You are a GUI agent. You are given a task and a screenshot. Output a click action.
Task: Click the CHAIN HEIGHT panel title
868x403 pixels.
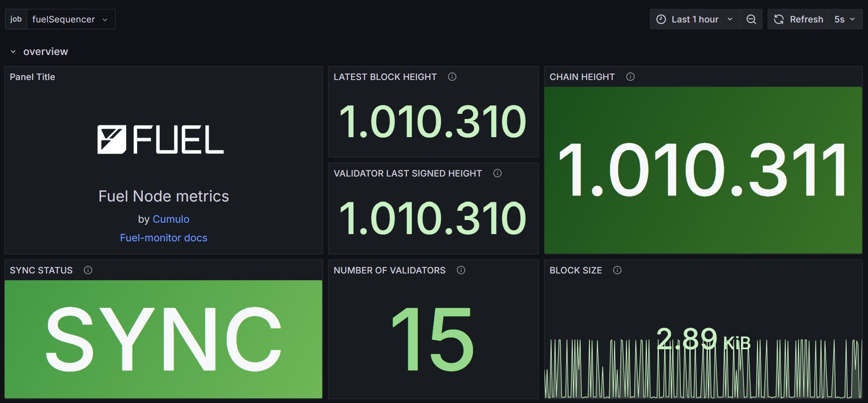(x=582, y=77)
